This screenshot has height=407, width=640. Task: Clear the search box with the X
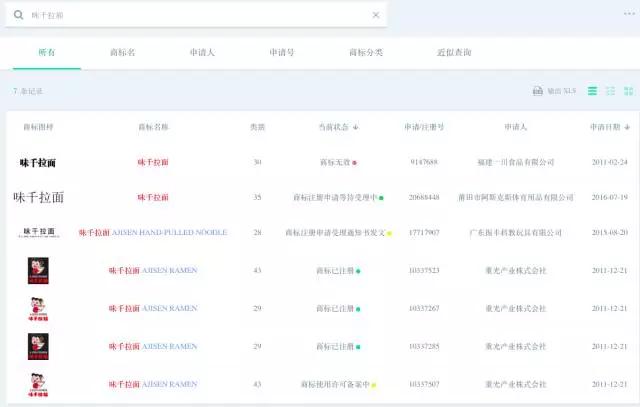pos(376,15)
